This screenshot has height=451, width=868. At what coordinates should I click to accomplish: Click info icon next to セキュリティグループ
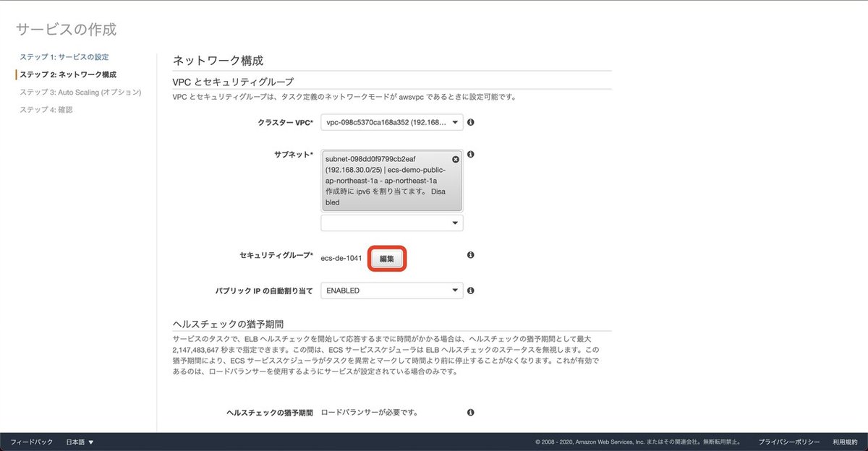pyautogui.click(x=470, y=256)
